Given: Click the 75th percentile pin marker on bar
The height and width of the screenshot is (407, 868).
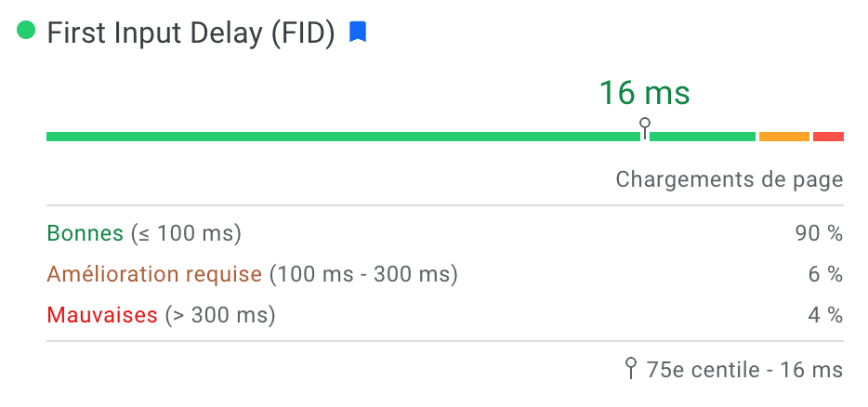Looking at the screenshot, I should (x=644, y=128).
